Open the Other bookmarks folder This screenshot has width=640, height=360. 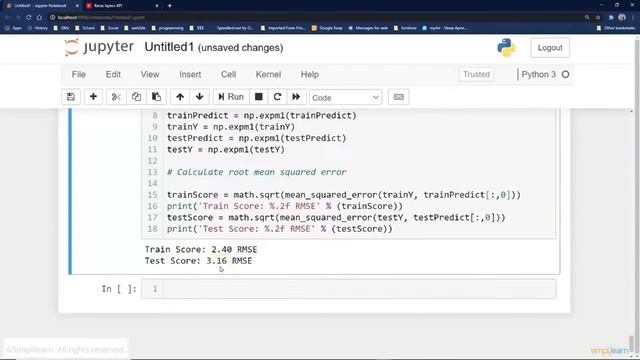pos(616,28)
